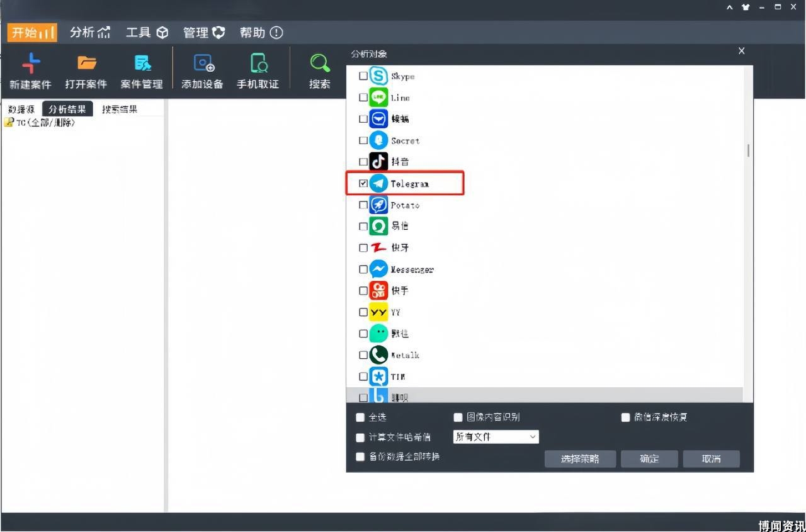Click the 快手 label text

(400, 291)
